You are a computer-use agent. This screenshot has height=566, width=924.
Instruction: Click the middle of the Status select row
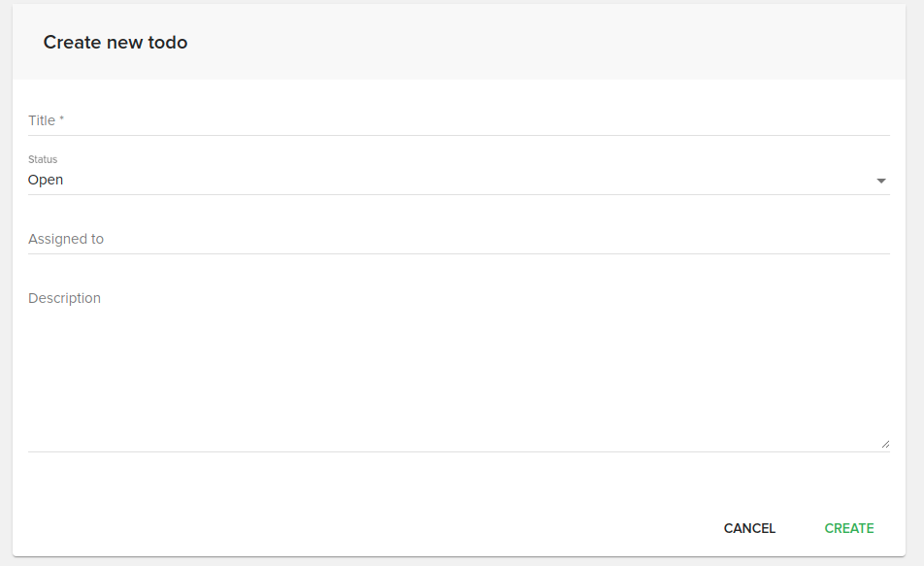tap(458, 180)
